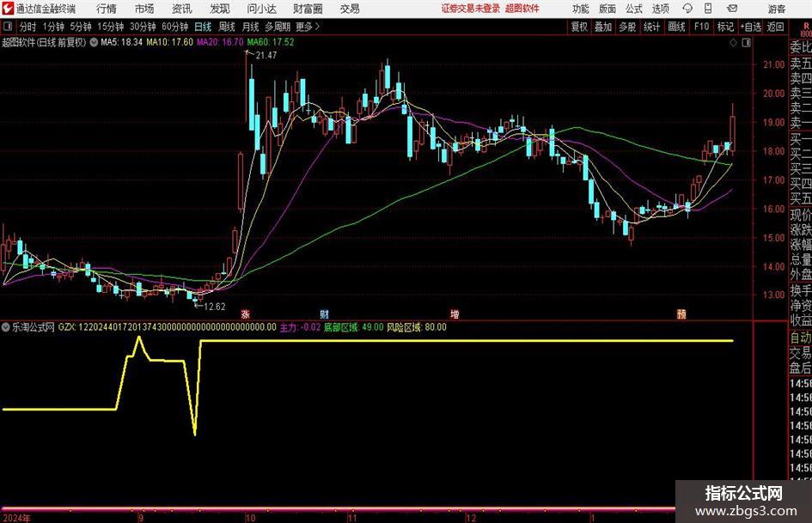Click the 底部区域: 49.00 value
Image resolution: width=812 pixels, height=523 pixels.
pos(354,327)
